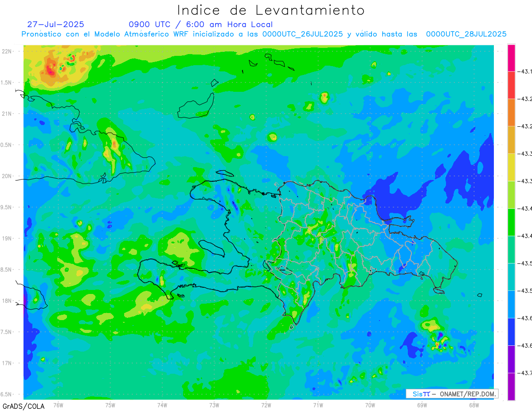Click the 0.5N latitude label

(7, 145)
